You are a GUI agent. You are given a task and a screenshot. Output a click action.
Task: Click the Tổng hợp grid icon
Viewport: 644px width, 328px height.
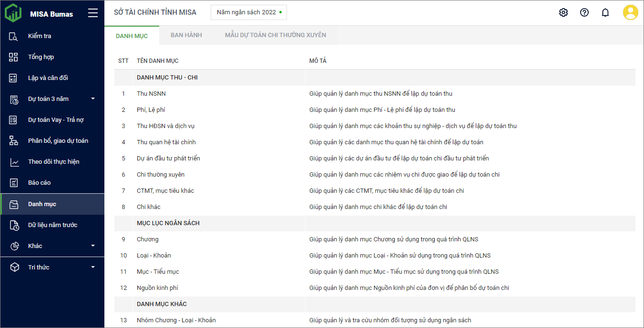(x=14, y=57)
